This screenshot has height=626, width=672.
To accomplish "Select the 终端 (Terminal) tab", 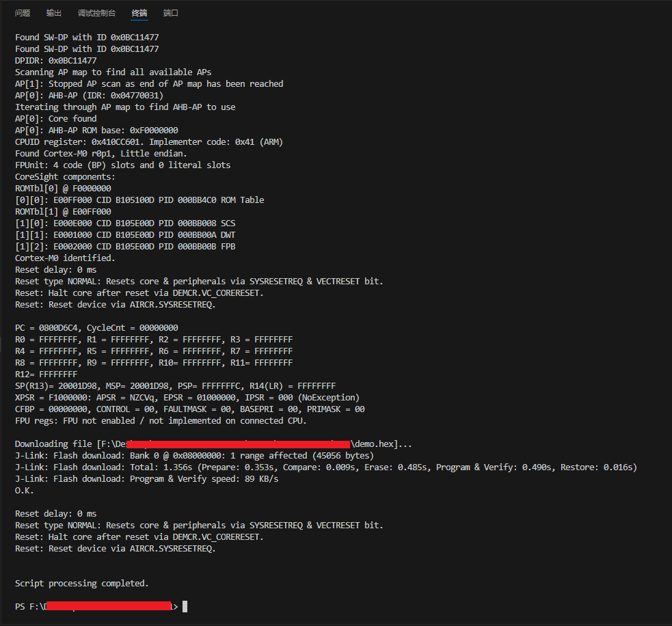I will 139,13.
